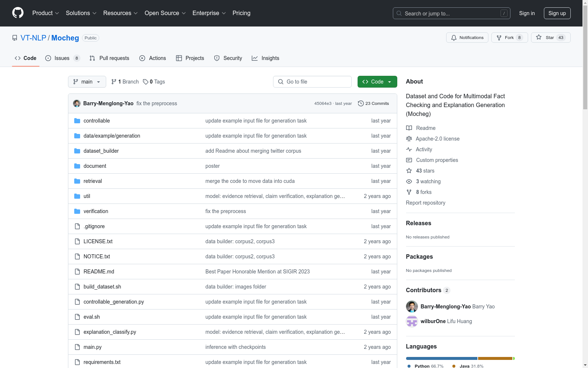Switch to the Pull requests tab
The width and height of the screenshot is (588, 368).
(x=110, y=58)
